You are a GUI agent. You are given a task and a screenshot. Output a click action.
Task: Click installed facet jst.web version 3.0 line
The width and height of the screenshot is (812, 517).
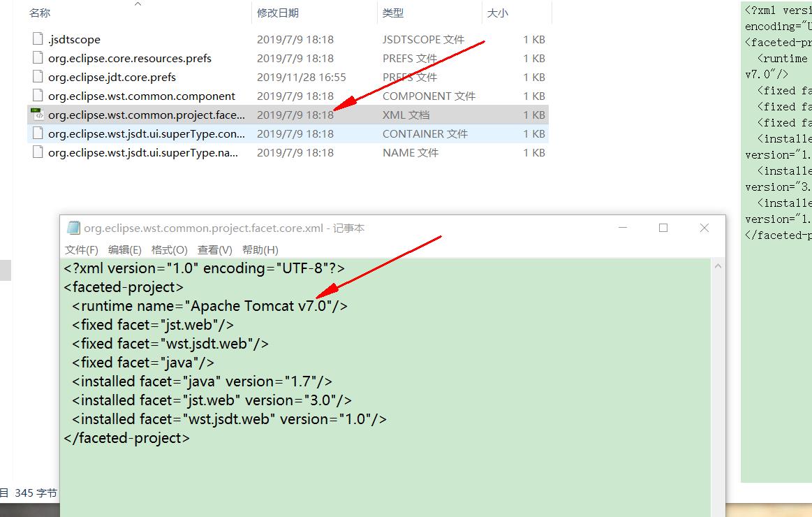212,400
